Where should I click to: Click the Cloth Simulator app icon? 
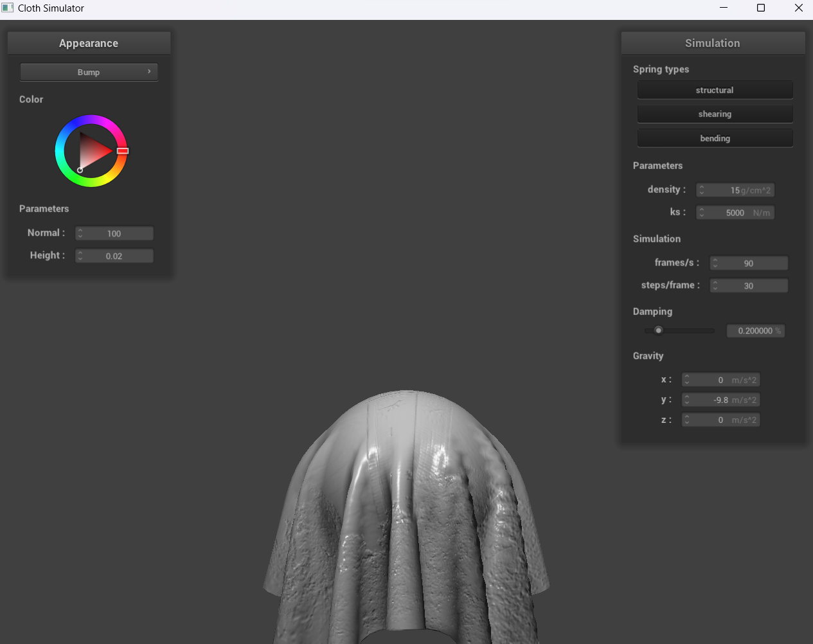(x=8, y=8)
